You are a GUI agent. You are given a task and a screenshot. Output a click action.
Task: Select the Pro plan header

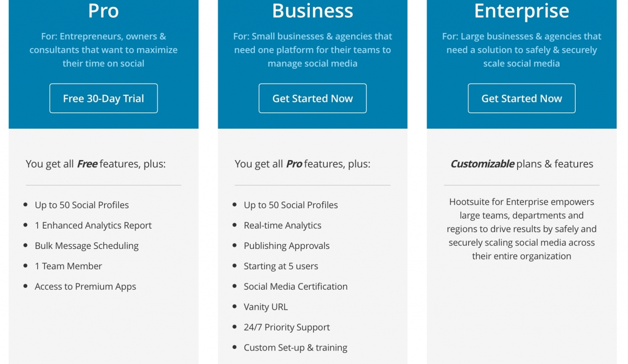[x=103, y=11]
